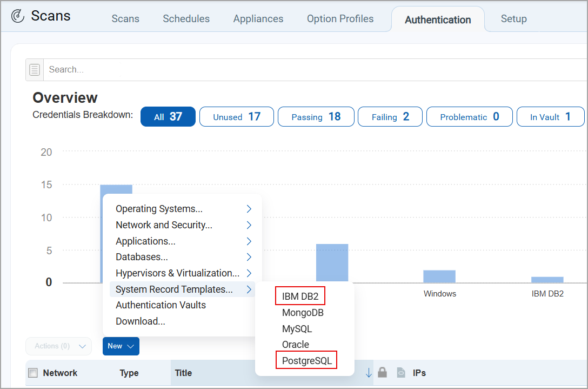The height and width of the screenshot is (389, 588).
Task: Switch to the Schedules tab
Action: tap(186, 19)
